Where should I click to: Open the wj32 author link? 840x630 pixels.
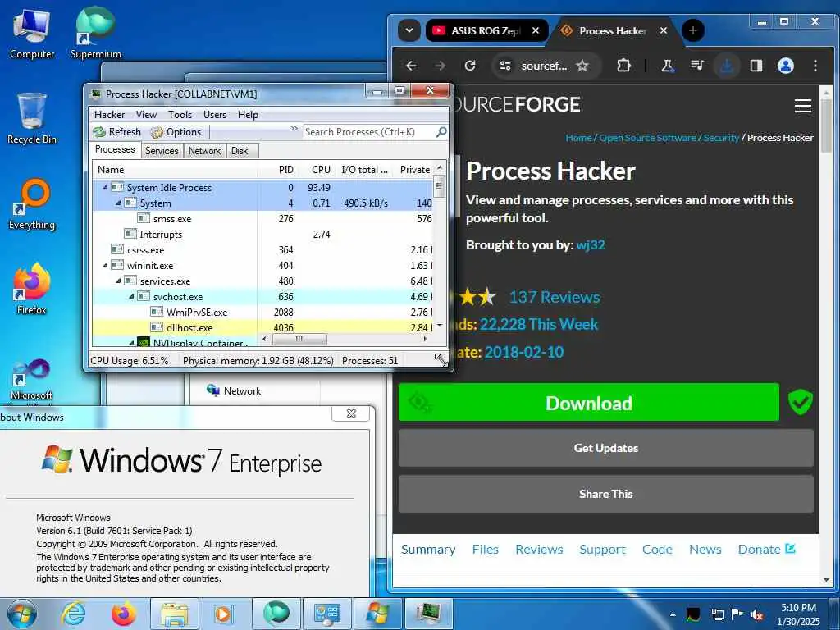click(591, 244)
